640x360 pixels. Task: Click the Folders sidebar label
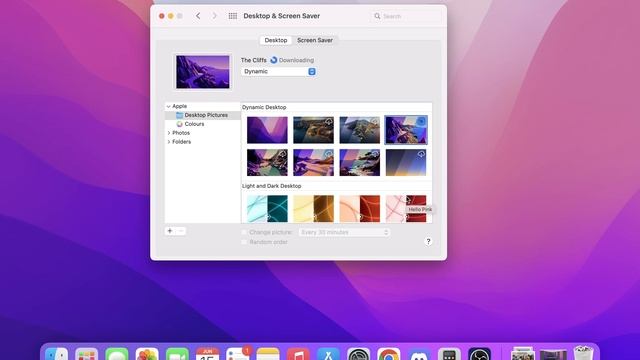[182, 142]
